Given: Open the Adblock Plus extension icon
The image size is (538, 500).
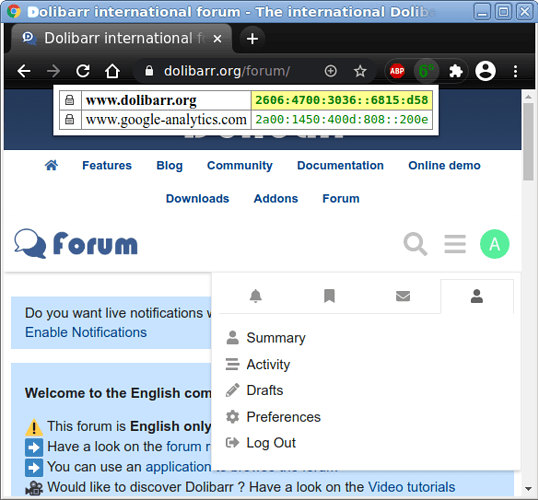Looking at the screenshot, I should point(397,71).
